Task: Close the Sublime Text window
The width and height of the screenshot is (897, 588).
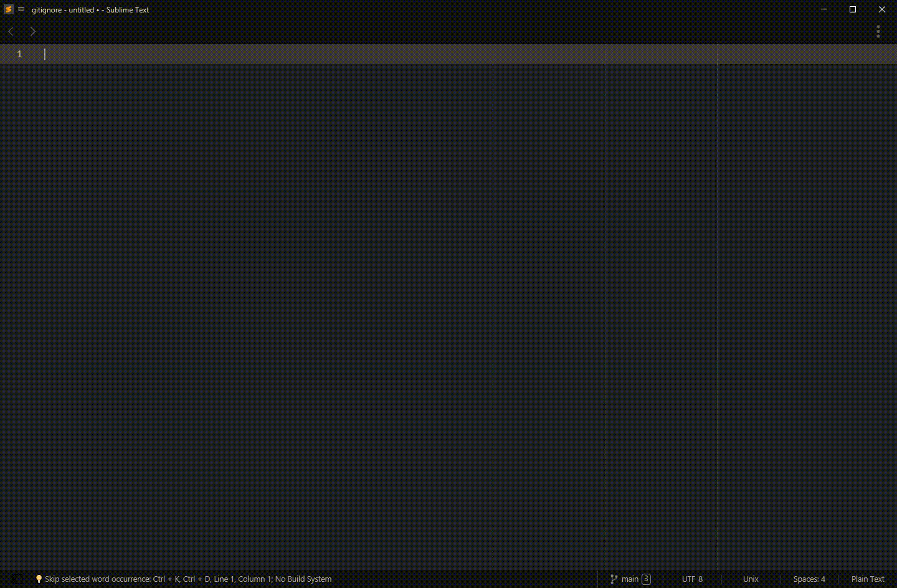Action: 882,9
